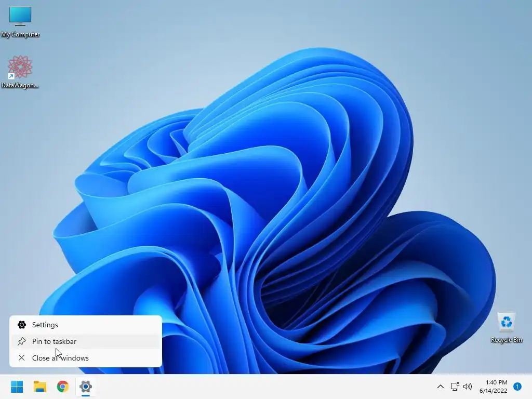Select the Recycle Bin desktop icon
The width and height of the screenshot is (532, 399).
coord(506,327)
